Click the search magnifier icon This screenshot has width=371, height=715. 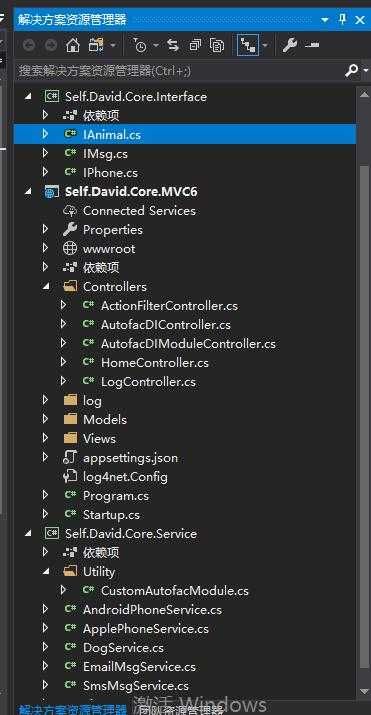tap(352, 71)
